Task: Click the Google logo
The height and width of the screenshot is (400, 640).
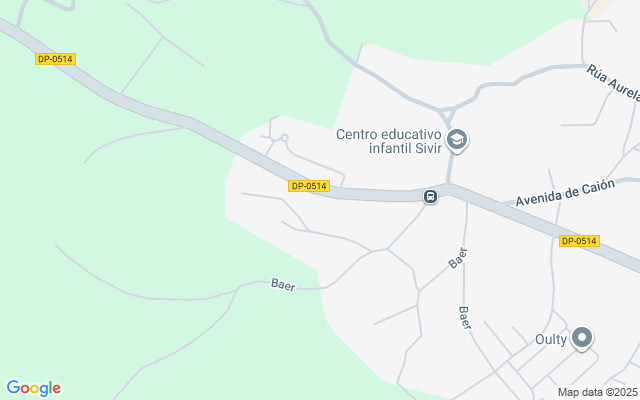Action: pos(33,388)
